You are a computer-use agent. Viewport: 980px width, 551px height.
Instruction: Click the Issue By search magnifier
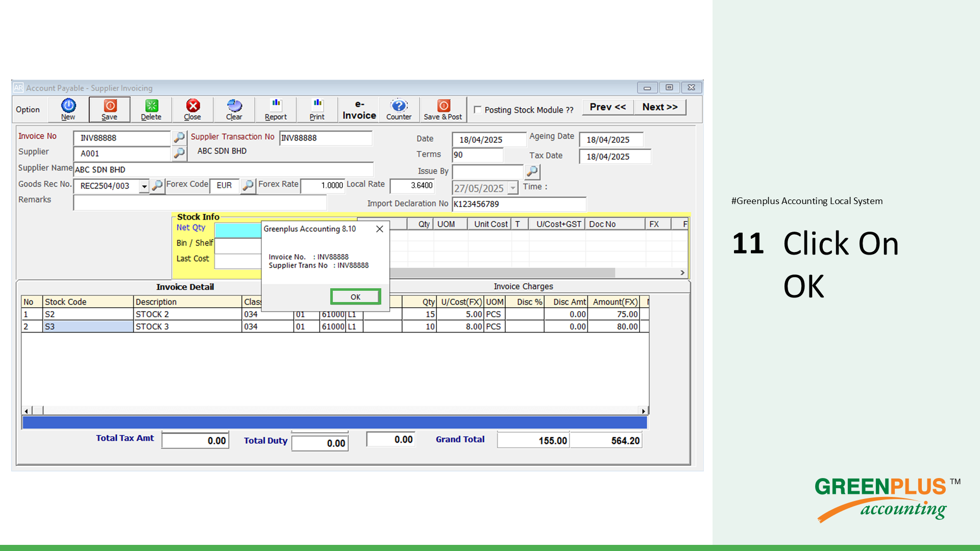[532, 171]
